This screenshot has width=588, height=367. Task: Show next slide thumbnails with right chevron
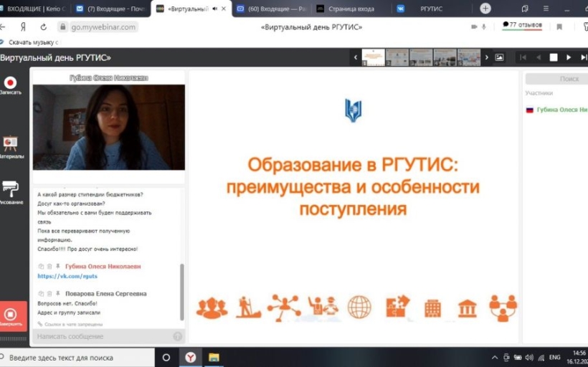487,57
